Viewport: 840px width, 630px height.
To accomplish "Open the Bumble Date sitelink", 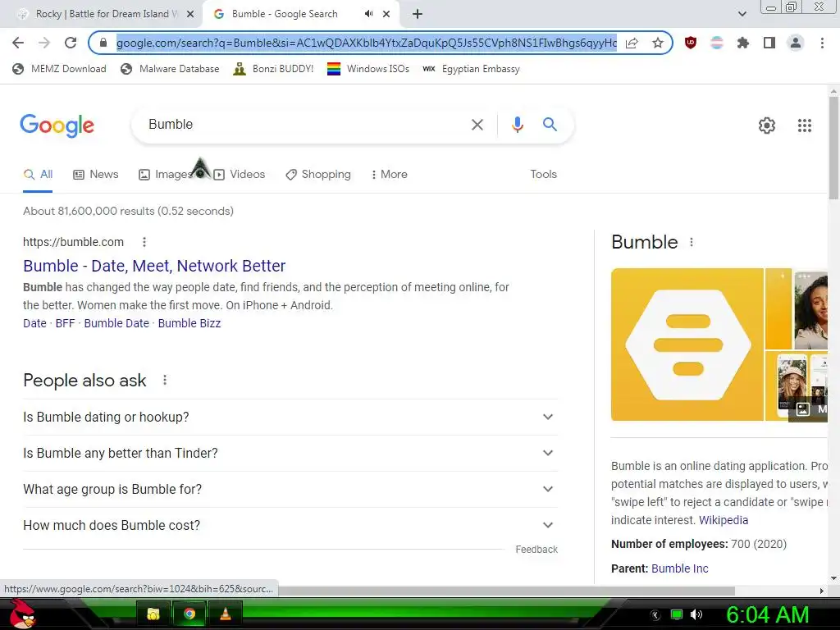I will pyautogui.click(x=116, y=323).
